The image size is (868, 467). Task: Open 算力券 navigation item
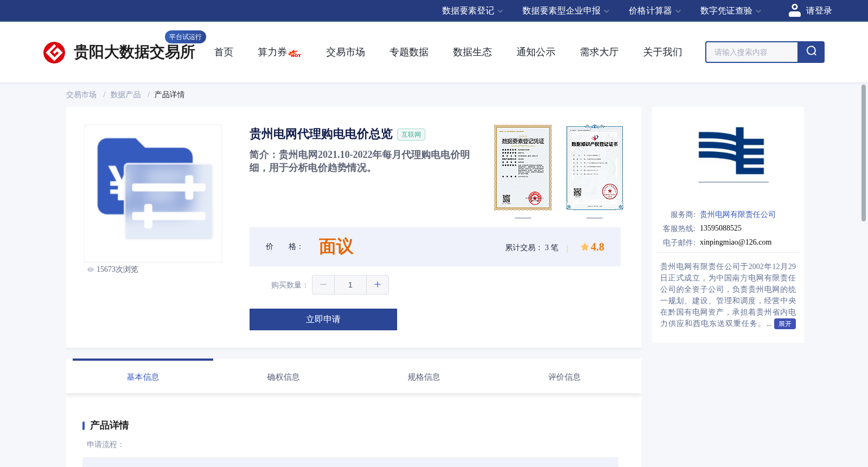pos(272,52)
